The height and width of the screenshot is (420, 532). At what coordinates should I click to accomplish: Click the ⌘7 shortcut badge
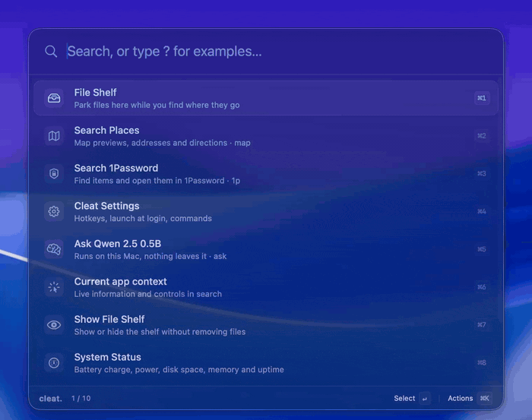[x=482, y=325]
